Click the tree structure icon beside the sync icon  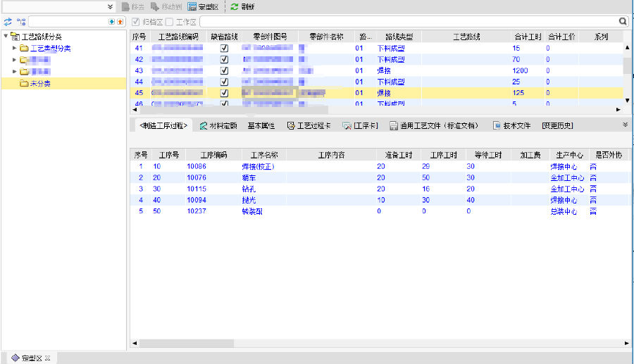click(x=21, y=22)
